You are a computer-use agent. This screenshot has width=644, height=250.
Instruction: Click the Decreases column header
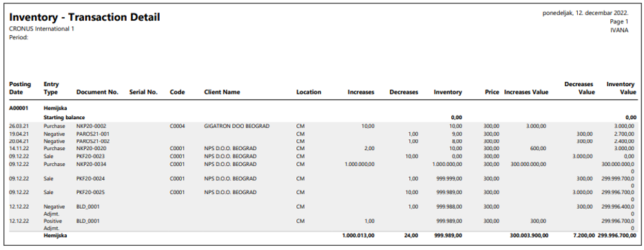click(x=404, y=92)
